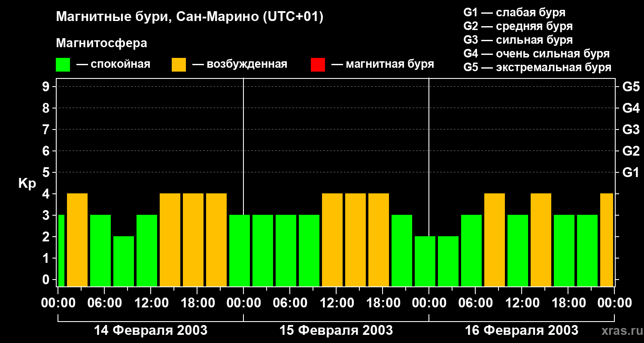This screenshot has height=343, width=644.
Task: Click the right-axis storm level label G5
Action: (631, 87)
